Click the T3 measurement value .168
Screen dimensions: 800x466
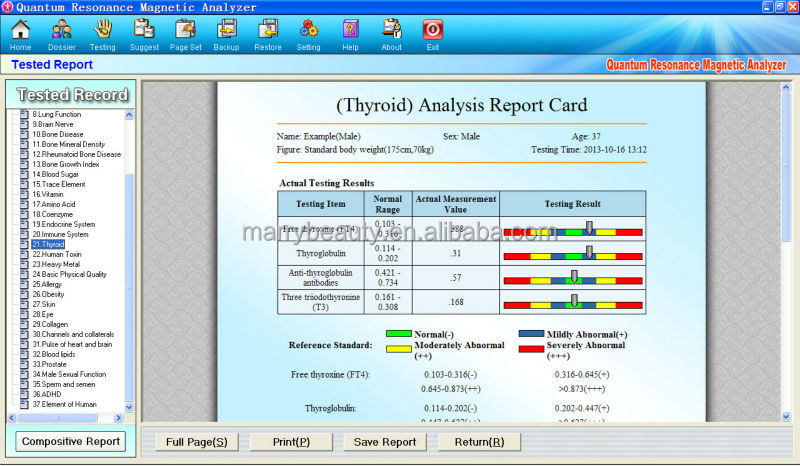(456, 302)
